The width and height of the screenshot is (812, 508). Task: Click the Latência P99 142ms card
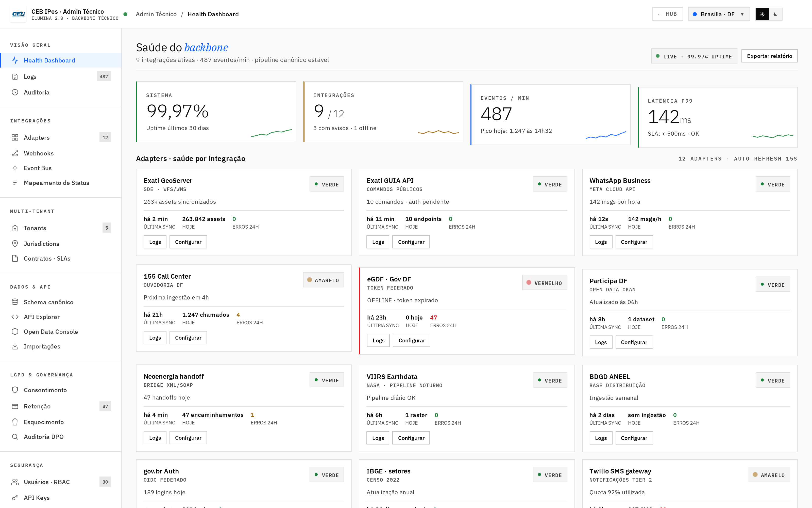click(718, 118)
